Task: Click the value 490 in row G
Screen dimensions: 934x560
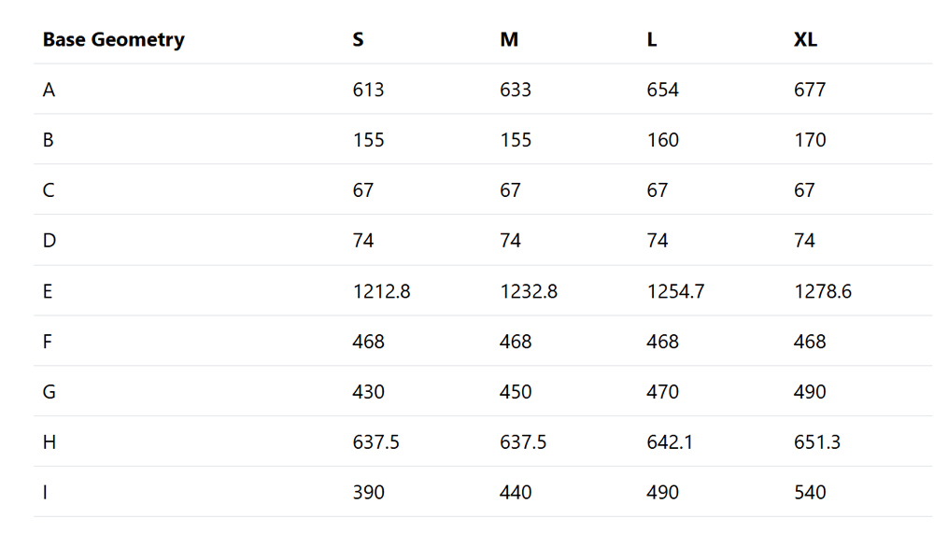Action: (810, 392)
